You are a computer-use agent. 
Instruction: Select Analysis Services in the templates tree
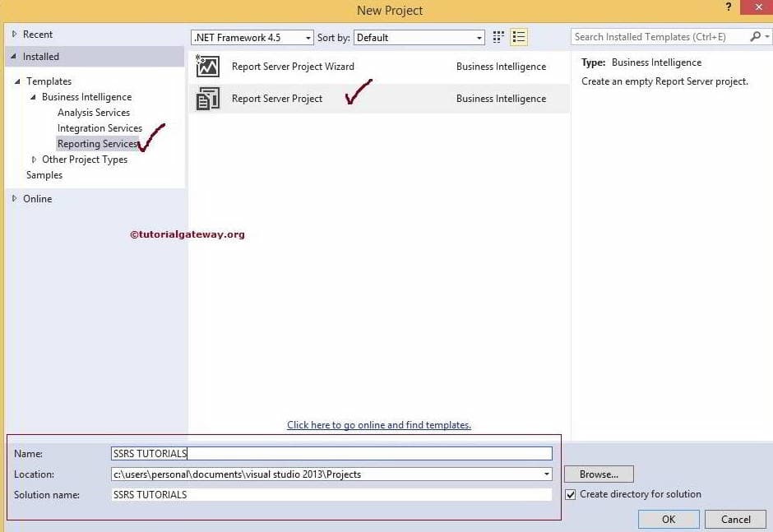95,113
